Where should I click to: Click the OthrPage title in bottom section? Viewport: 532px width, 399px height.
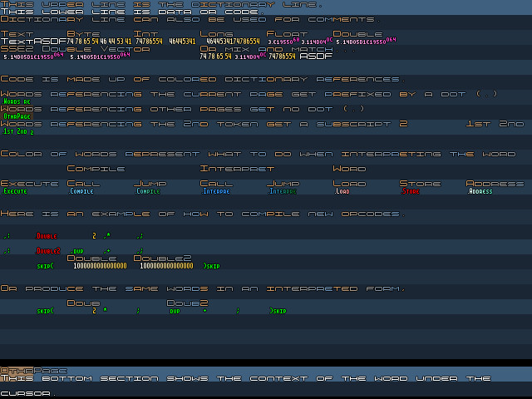click(34, 371)
